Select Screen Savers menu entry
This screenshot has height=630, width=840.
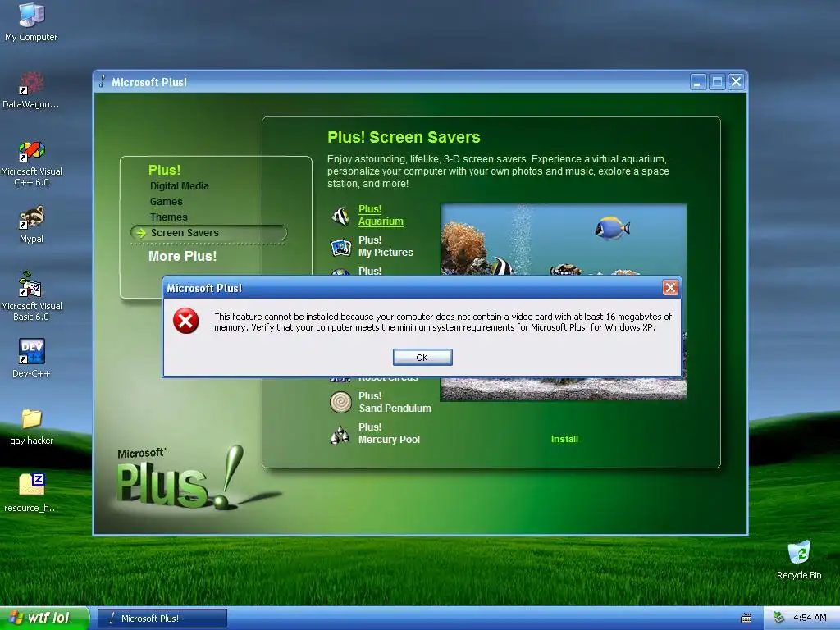[x=185, y=232]
